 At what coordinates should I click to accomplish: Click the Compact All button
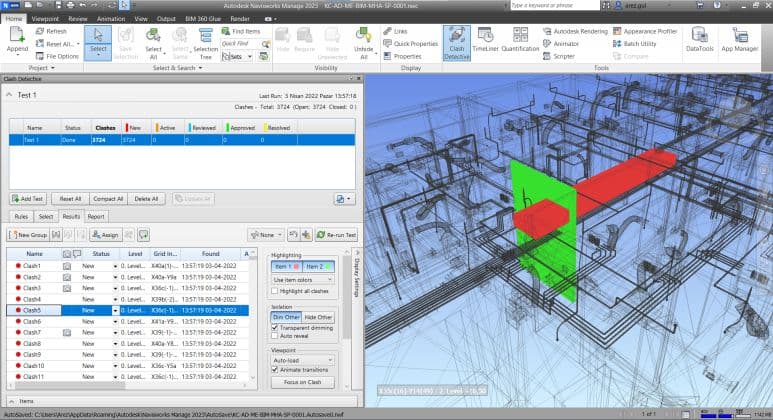(108, 199)
